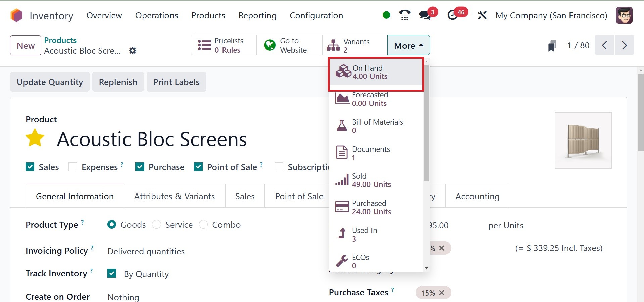Viewport: 644px width, 302px height.
Task: Open the activities clock icon
Action: tap(452, 15)
